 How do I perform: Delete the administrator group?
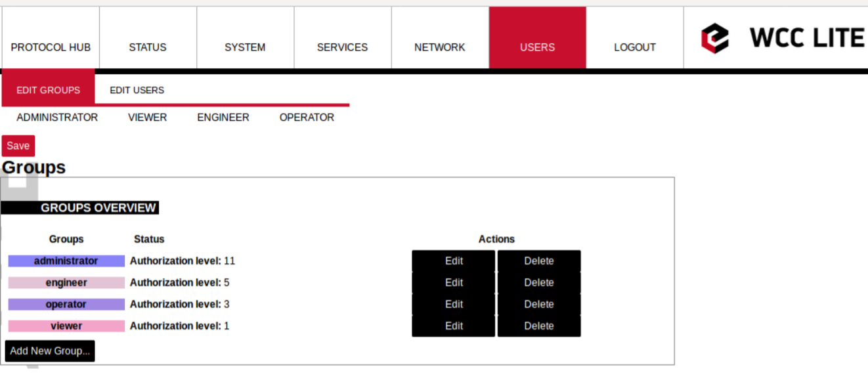pyautogui.click(x=539, y=261)
